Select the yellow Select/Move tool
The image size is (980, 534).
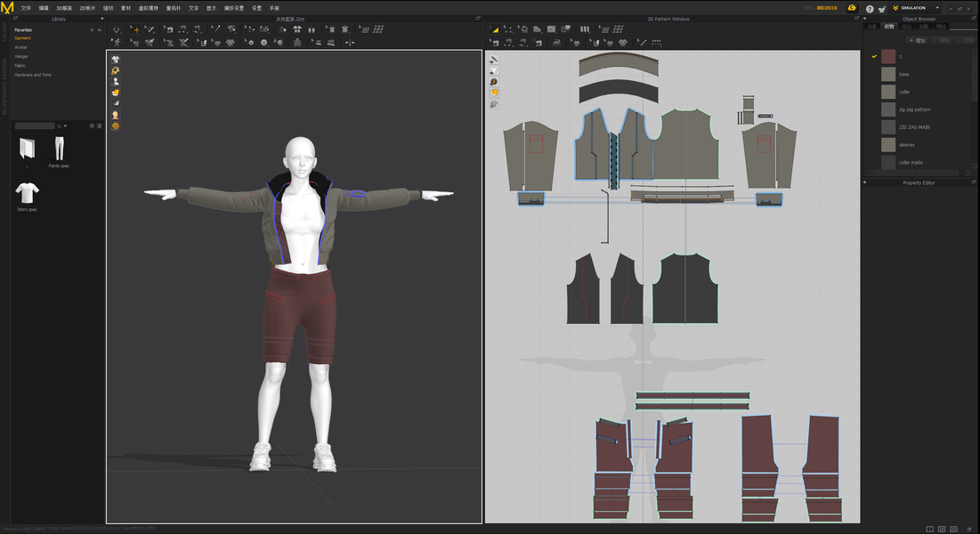(136, 29)
